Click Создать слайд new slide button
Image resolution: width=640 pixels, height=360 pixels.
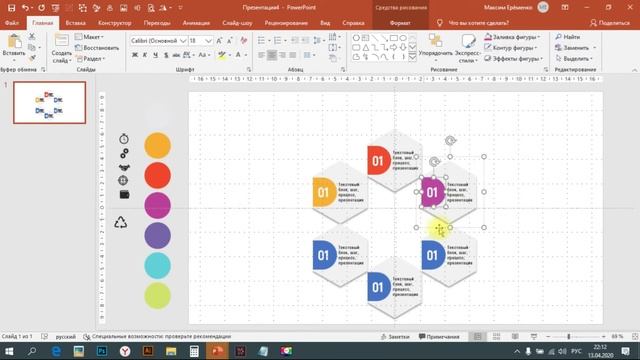62,49
